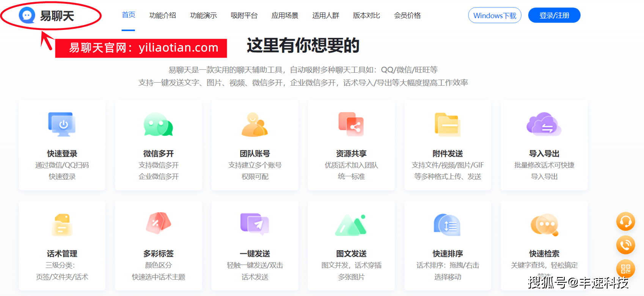Click the 资源共享 share icon
The height and width of the screenshot is (296, 644).
coord(351,124)
